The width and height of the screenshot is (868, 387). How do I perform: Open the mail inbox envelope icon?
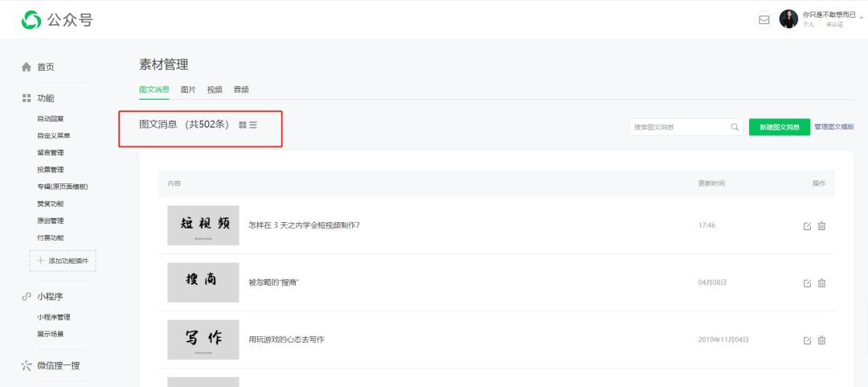click(x=764, y=20)
